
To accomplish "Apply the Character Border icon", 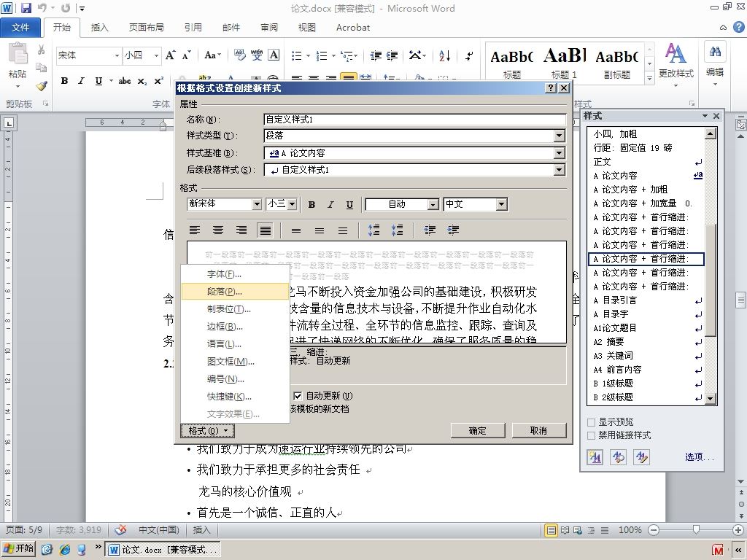I will (274, 55).
